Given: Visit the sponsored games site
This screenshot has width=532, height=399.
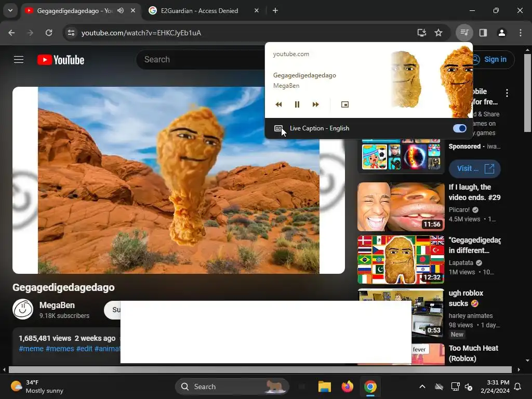Looking at the screenshot, I should [474, 168].
